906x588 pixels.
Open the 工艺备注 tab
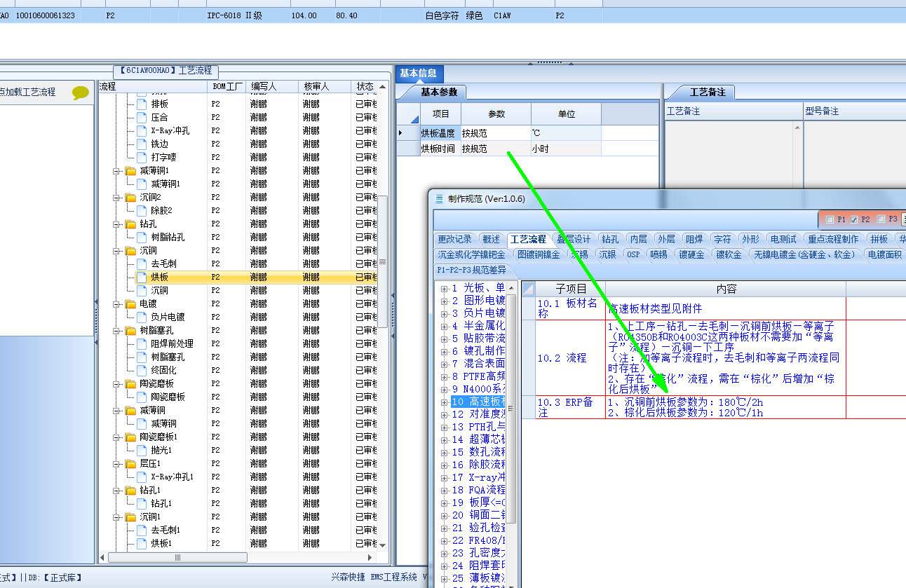click(708, 92)
